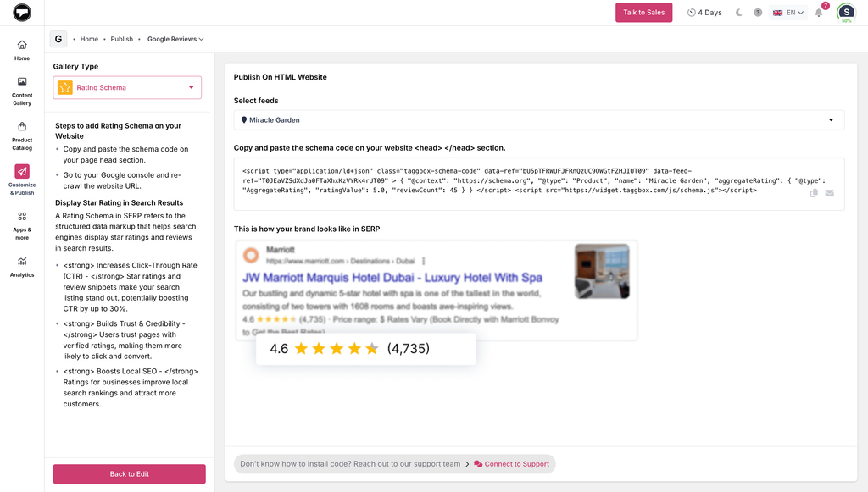Go to Home breadcrumb link
Viewport: 868px width, 492px height.
(x=89, y=39)
